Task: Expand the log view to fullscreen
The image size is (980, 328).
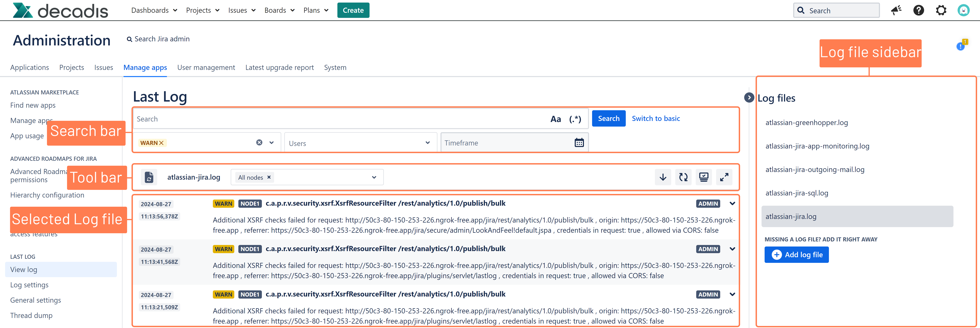Action: [x=724, y=177]
